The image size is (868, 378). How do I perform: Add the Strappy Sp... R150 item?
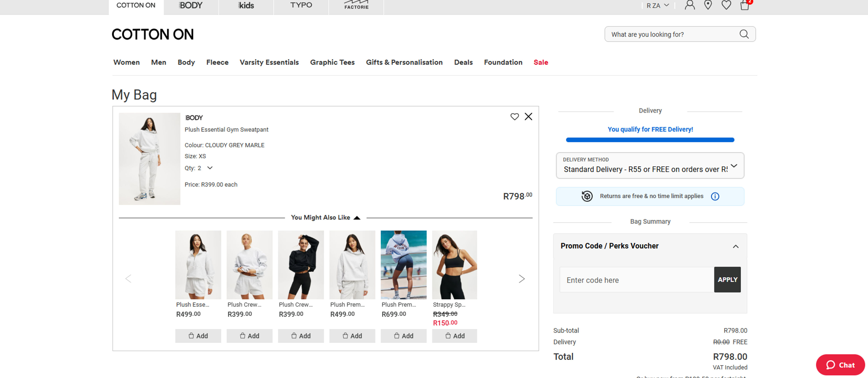[455, 336]
